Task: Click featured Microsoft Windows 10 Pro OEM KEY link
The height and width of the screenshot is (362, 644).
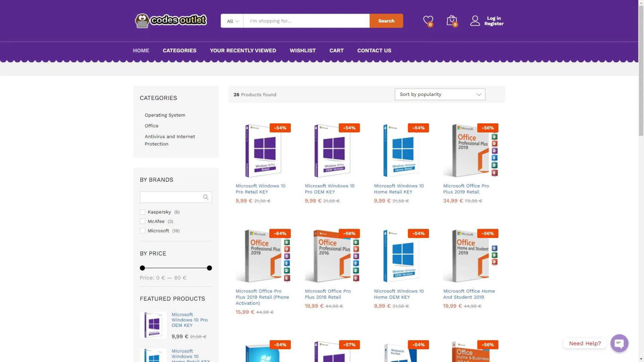Action: pos(190,320)
